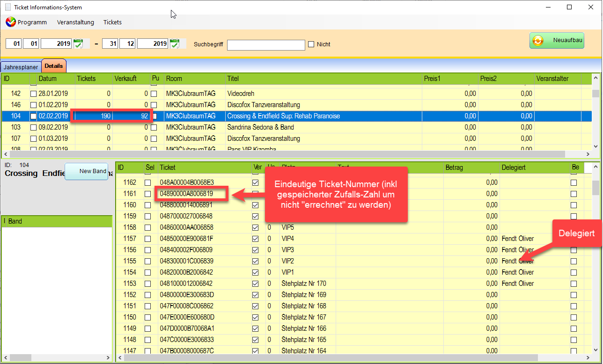Select the Videodreh event row
This screenshot has width=603, height=364.
[x=296, y=94]
